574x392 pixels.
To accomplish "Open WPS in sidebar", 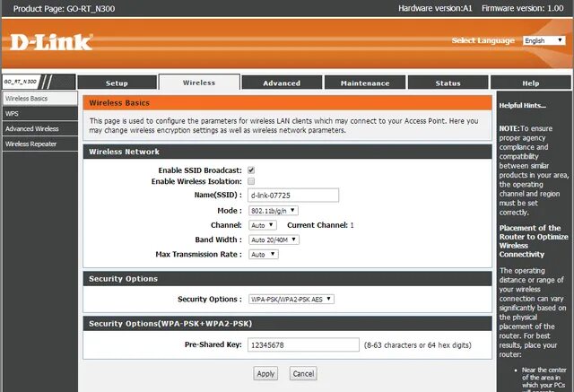I will click(39, 113).
